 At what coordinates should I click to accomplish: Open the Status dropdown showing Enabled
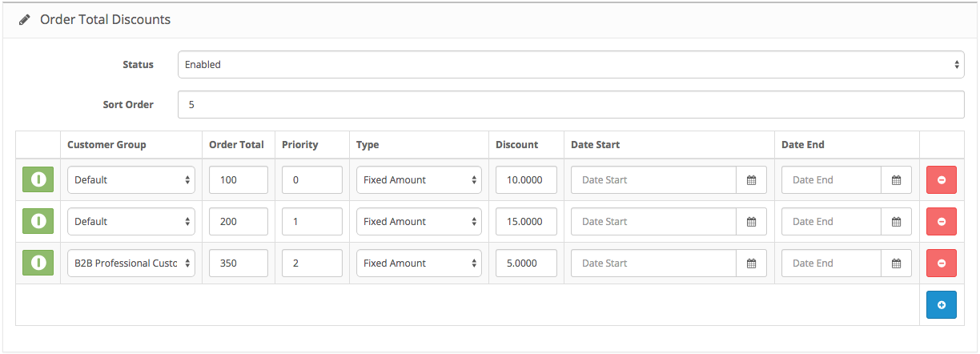pos(570,65)
